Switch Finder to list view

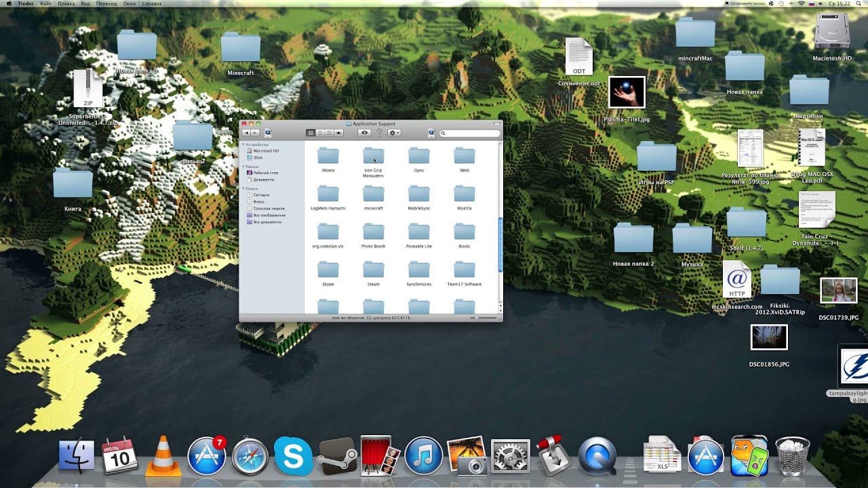pyautogui.click(x=320, y=133)
